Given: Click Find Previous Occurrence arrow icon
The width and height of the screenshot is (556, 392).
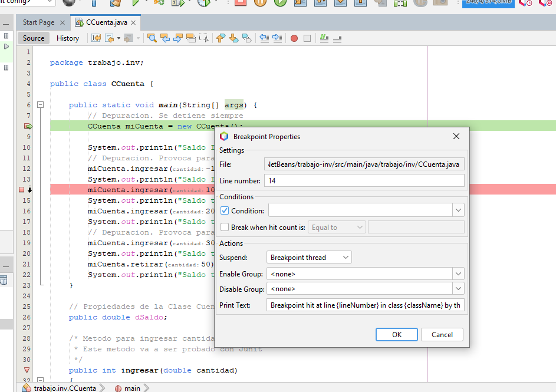Looking at the screenshot, I should [x=165, y=38].
